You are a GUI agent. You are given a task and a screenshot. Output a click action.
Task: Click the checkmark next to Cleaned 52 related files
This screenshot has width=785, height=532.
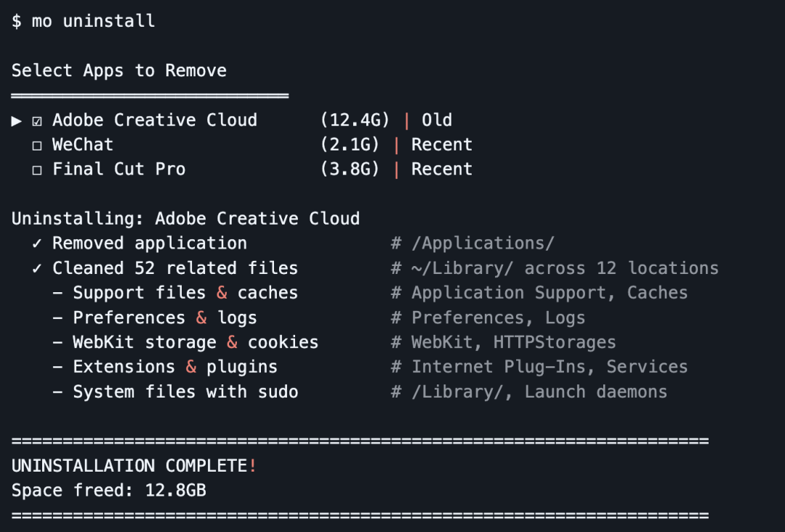36,268
